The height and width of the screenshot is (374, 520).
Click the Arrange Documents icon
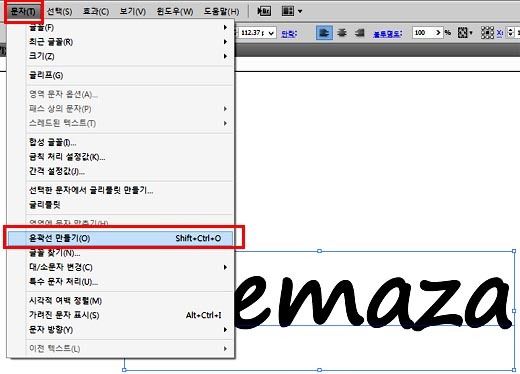pos(288,11)
